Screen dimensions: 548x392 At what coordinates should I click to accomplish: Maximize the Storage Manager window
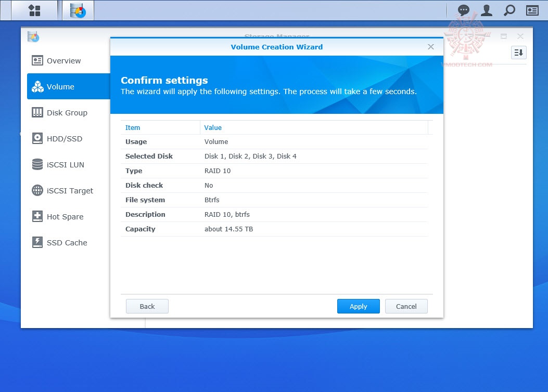point(504,36)
